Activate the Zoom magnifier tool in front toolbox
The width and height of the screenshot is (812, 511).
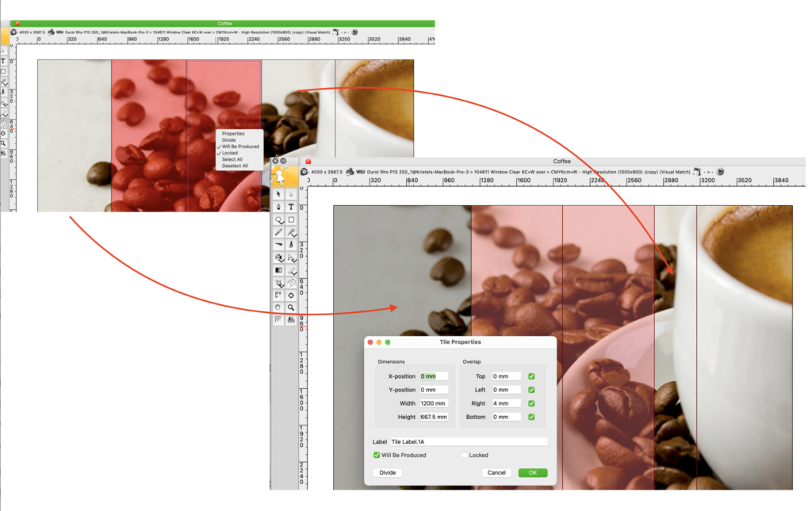(x=291, y=307)
